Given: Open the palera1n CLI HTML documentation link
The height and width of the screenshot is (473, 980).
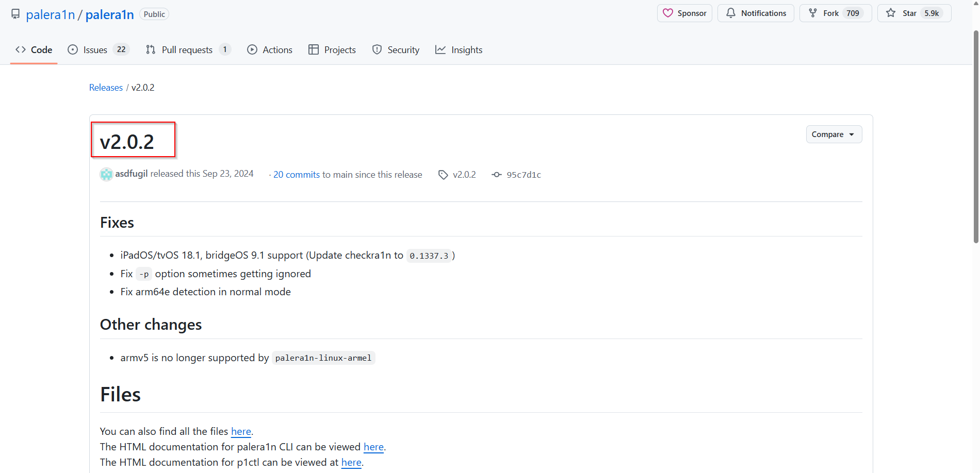Looking at the screenshot, I should click(373, 447).
